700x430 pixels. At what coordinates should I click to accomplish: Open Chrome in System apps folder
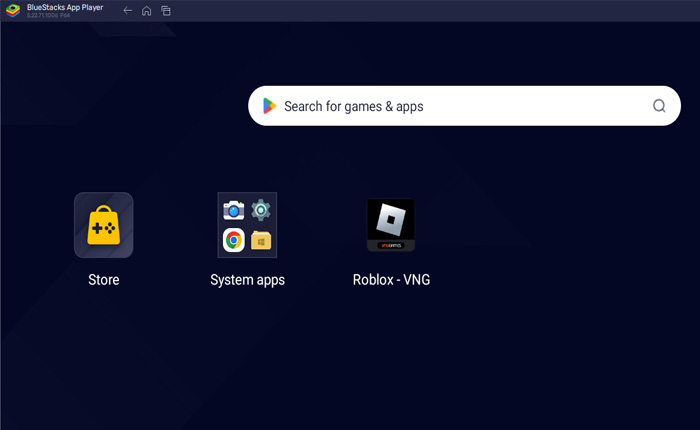[x=233, y=240]
